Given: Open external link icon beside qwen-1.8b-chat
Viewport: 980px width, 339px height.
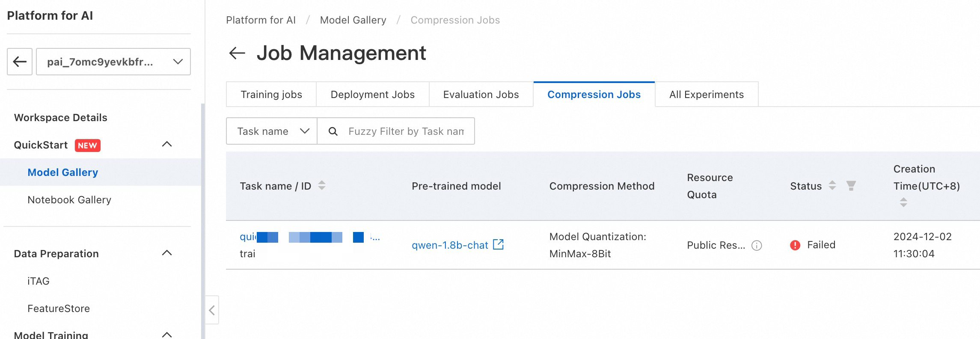Looking at the screenshot, I should 499,244.
